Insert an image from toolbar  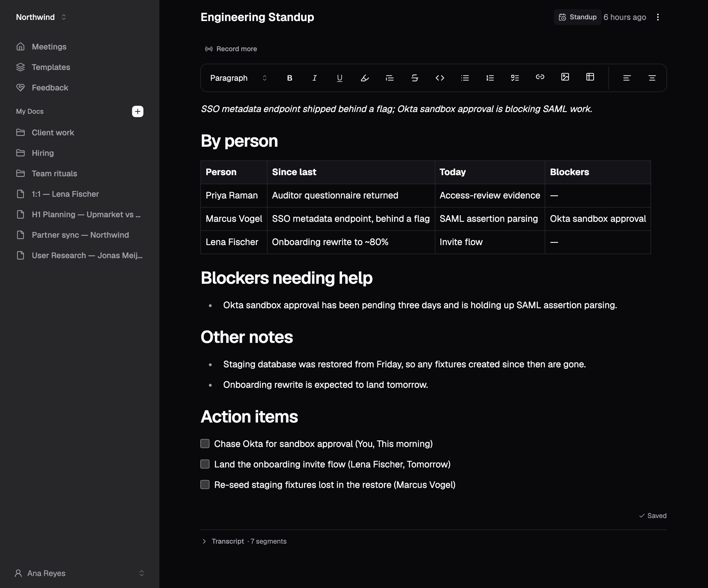[565, 77]
